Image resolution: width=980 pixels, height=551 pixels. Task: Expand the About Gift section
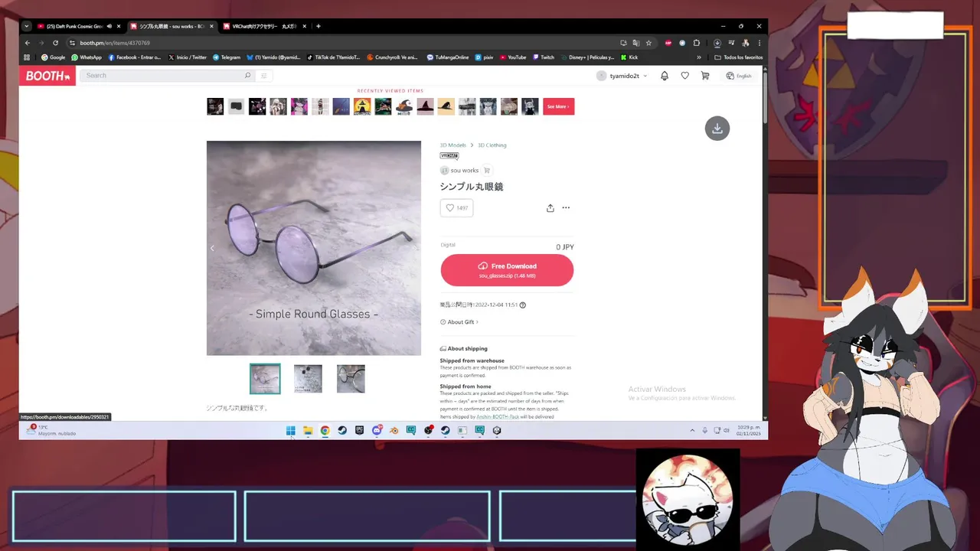459,322
